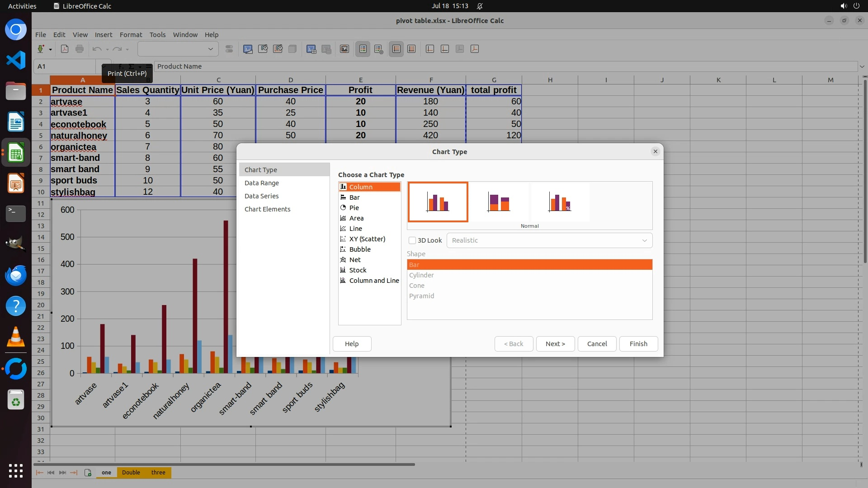Select the Stacked column subtype thumbnail
This screenshot has height=488, width=868.
click(x=499, y=202)
